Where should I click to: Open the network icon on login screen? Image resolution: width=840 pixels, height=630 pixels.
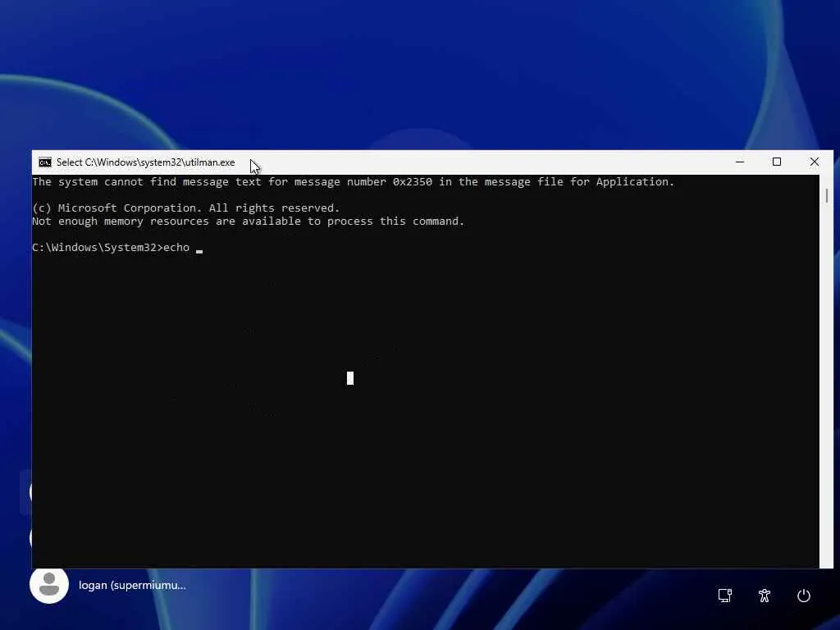point(725,596)
